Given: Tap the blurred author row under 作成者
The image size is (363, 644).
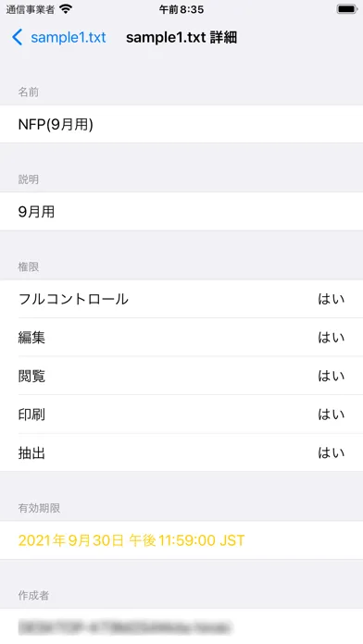Looking at the screenshot, I should click(181, 626).
